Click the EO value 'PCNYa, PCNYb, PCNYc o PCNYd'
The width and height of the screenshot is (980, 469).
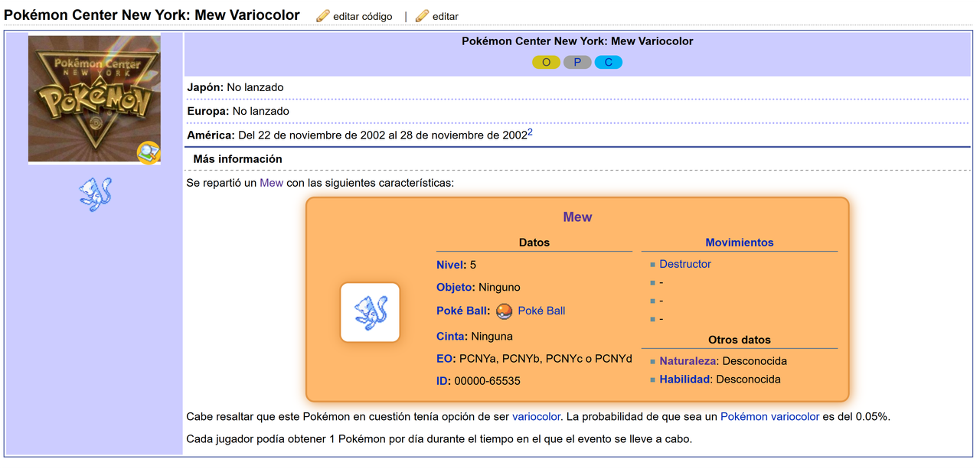(x=545, y=358)
